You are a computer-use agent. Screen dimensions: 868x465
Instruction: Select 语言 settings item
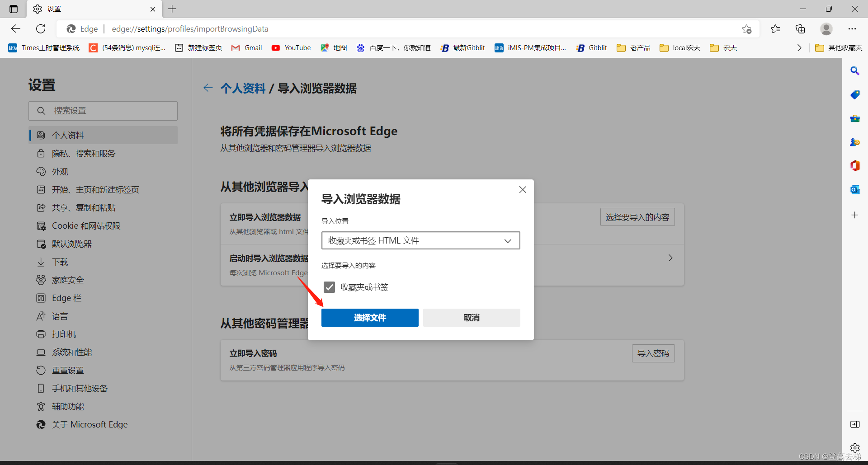(x=103, y=316)
